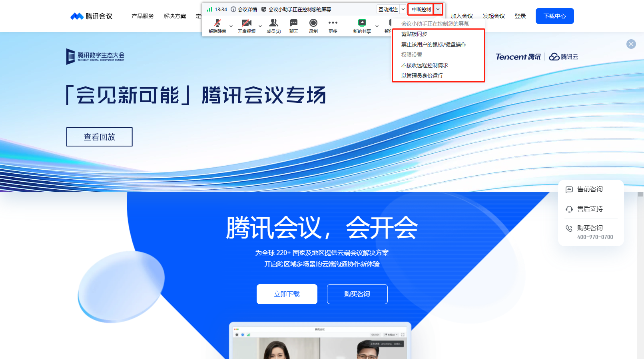This screenshot has height=359, width=644.
Task: Click the 登录 login link
Action: [x=520, y=16]
